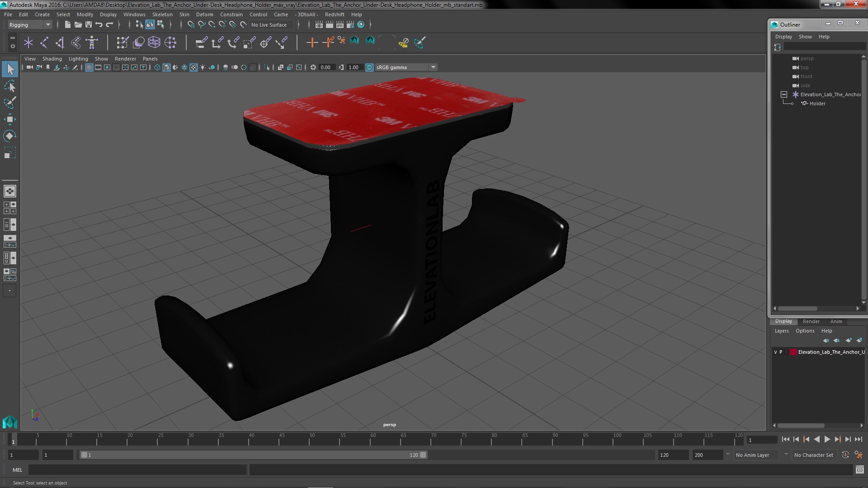Click the Save Scene disk icon
The height and width of the screenshot is (488, 868).
click(x=89, y=24)
